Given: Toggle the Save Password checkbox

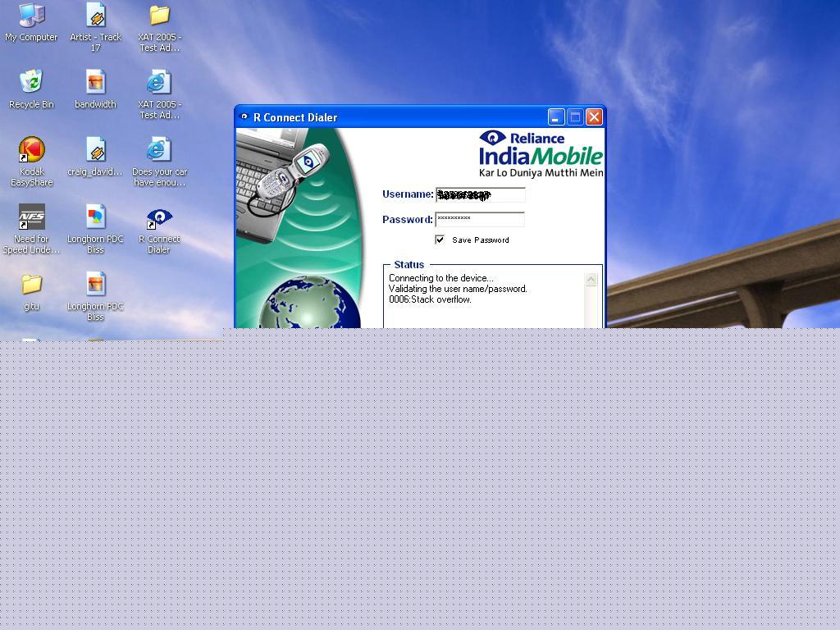Looking at the screenshot, I should coord(440,240).
